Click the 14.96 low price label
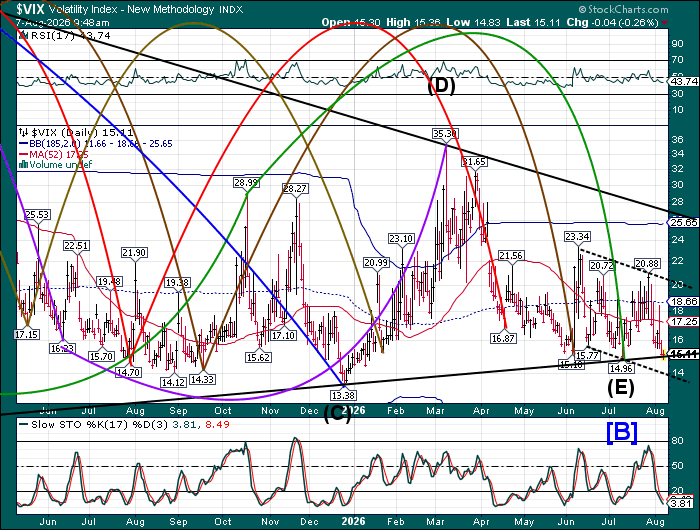 (621, 368)
